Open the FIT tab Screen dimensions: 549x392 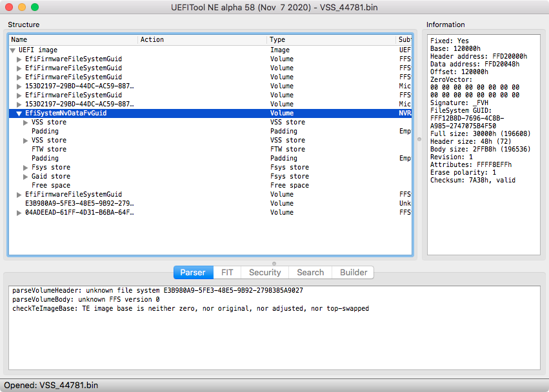227,272
